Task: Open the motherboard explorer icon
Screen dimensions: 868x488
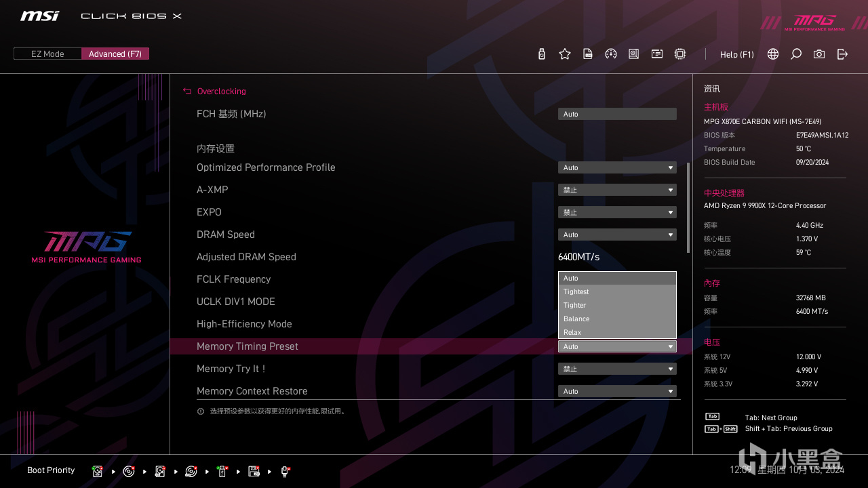Action: [x=634, y=54]
